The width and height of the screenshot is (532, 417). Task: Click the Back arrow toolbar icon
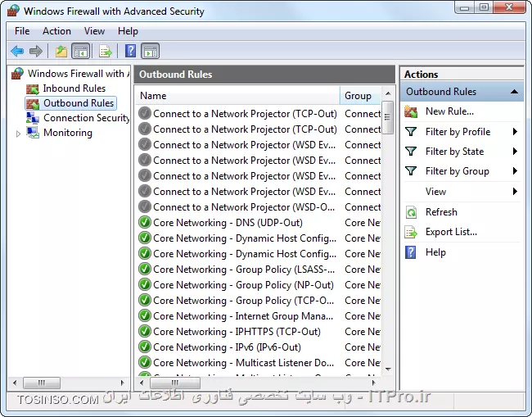coord(17,52)
